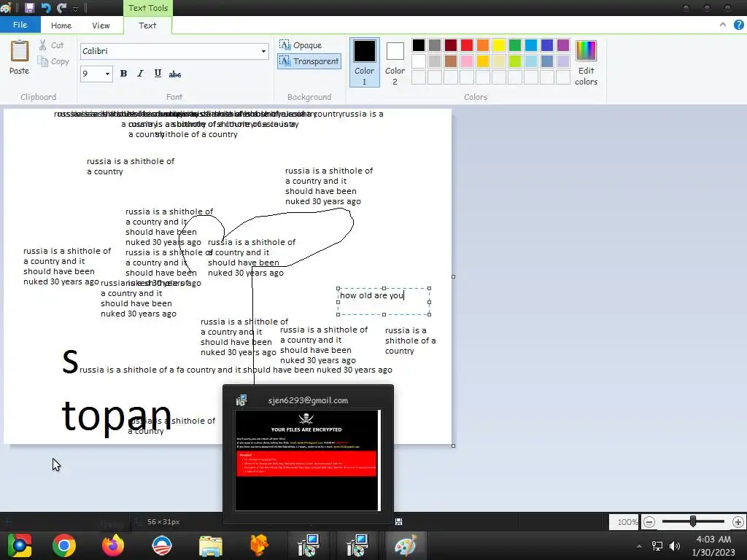The image size is (747, 560).
Task: Pick the yellow color swatch
Action: (499, 45)
